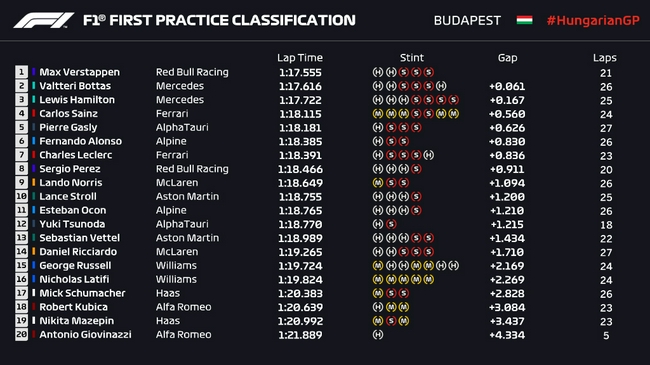Click first medium tyre icon for Carlos Sainz
The width and height of the screenshot is (650, 365).
(378, 114)
